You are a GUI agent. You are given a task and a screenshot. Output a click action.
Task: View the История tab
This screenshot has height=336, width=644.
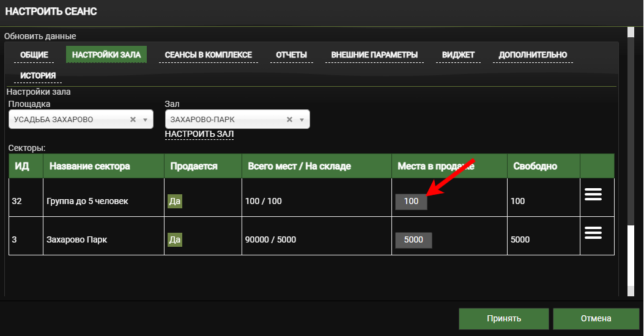[37, 76]
